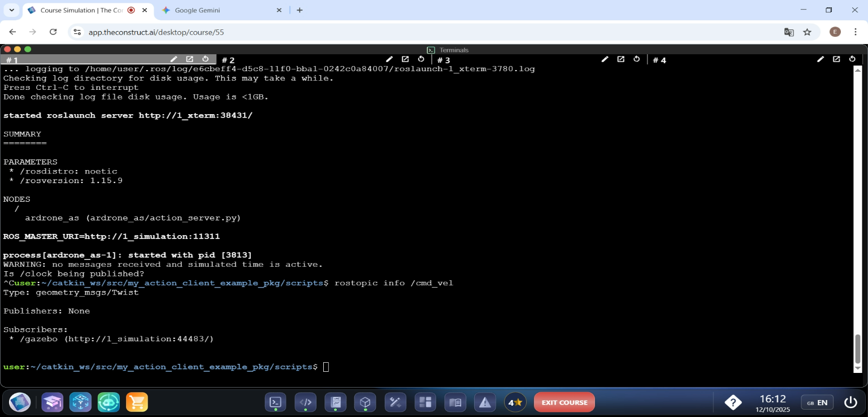Open the course notebook icon in the dock

(x=336, y=402)
